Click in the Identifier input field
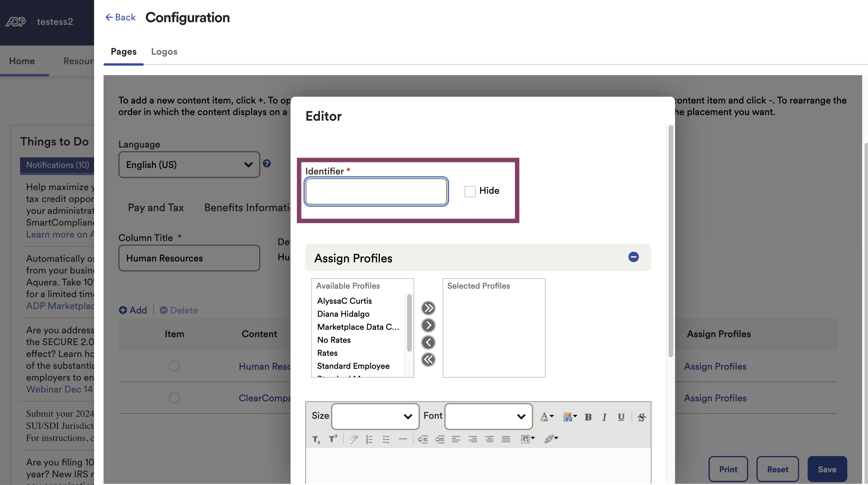868x485 pixels. point(376,191)
